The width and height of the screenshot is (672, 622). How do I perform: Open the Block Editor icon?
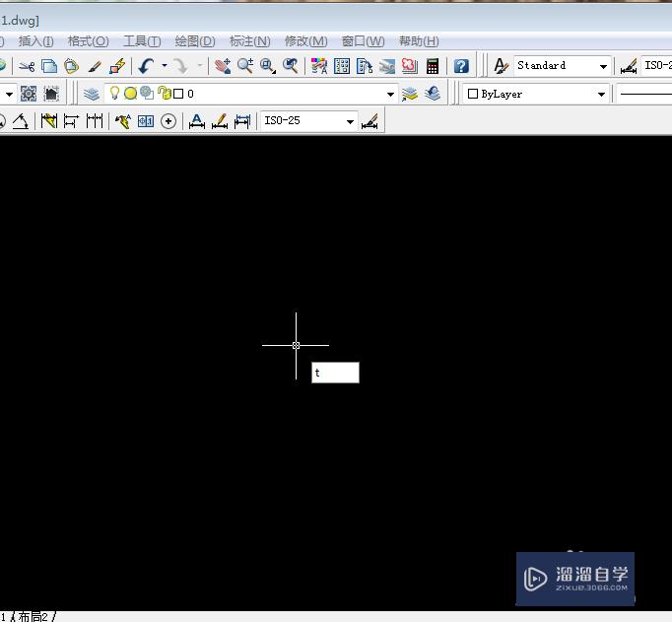coord(117,66)
